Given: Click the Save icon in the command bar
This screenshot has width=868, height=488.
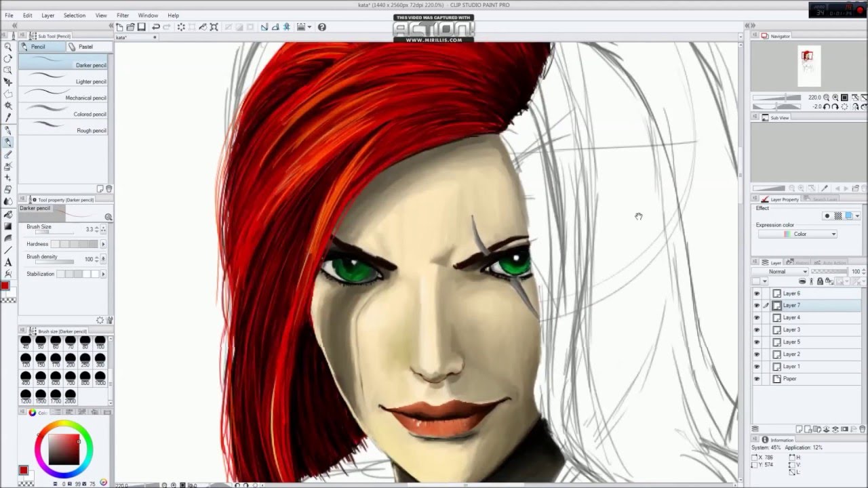Looking at the screenshot, I should coord(141,26).
